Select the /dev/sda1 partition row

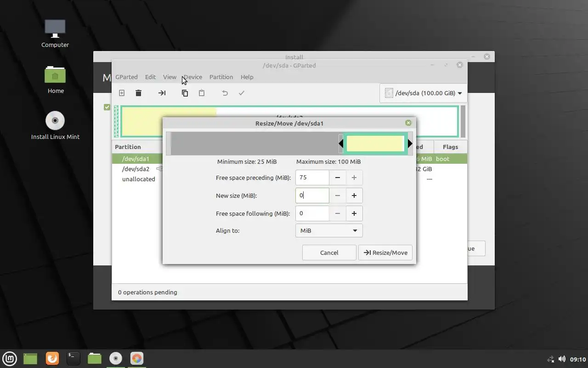[x=137, y=159]
